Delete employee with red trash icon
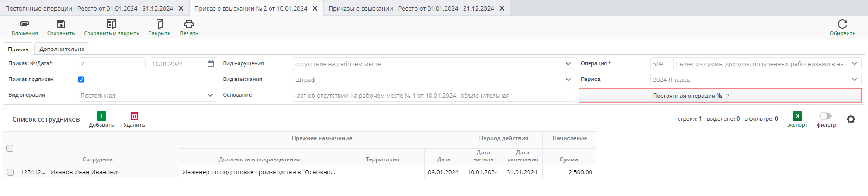Viewport: 868px width, 196px height. pyautogui.click(x=134, y=116)
